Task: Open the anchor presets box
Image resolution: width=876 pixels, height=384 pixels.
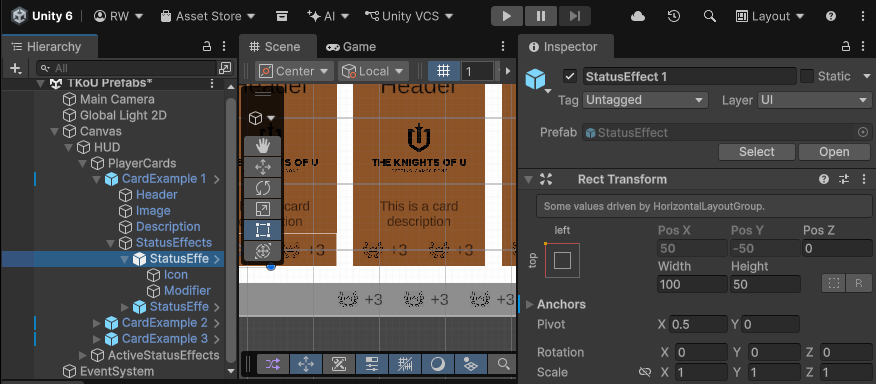Action: (x=562, y=260)
